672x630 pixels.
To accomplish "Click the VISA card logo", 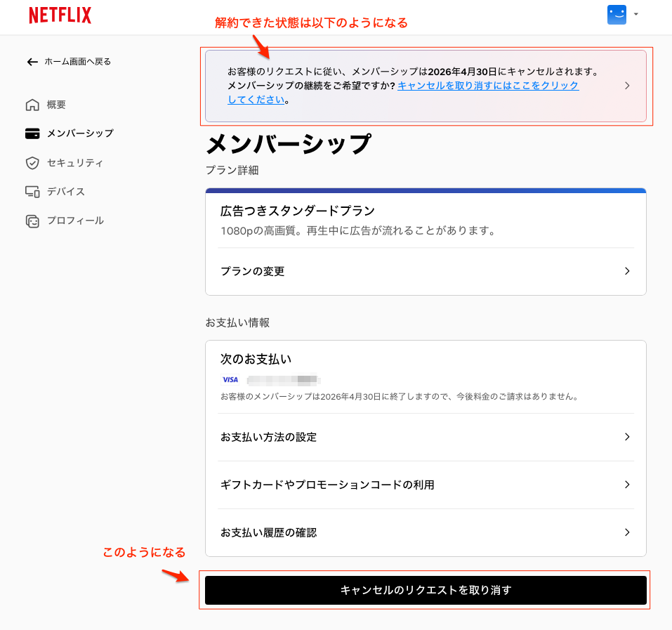I will (230, 380).
